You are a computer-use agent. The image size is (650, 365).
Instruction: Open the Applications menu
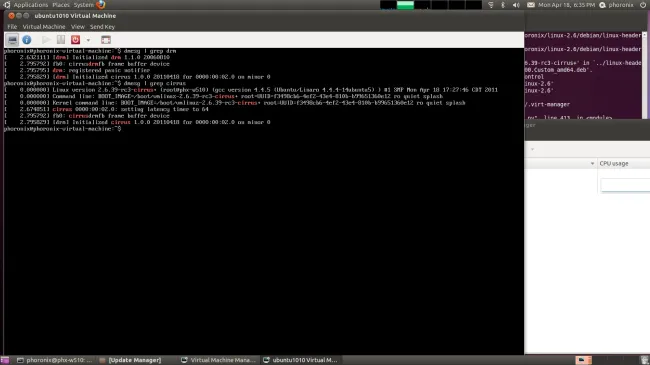pos(31,5)
